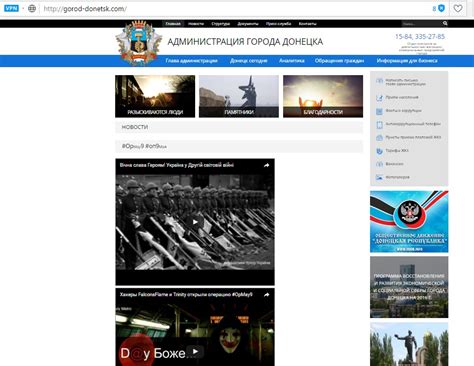The width and height of the screenshot is (474, 366).
Task: Click Хакеры FalconsFlame и Trinity video title
Action: tap(186, 295)
